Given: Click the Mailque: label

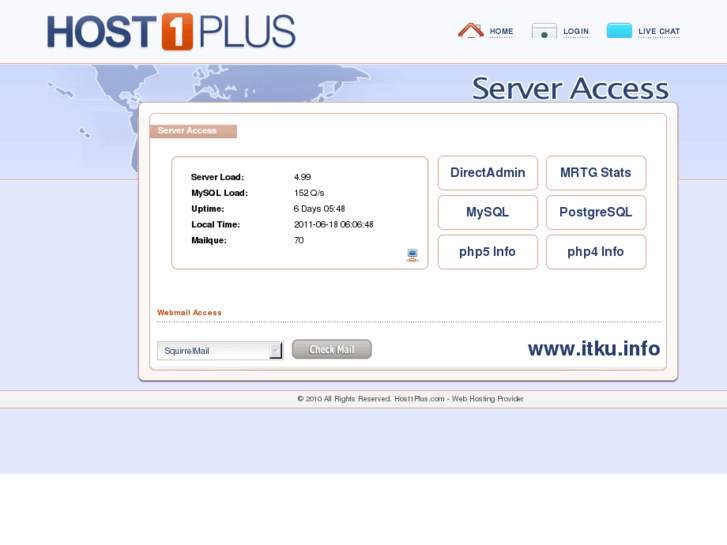Looking at the screenshot, I should tap(209, 240).
